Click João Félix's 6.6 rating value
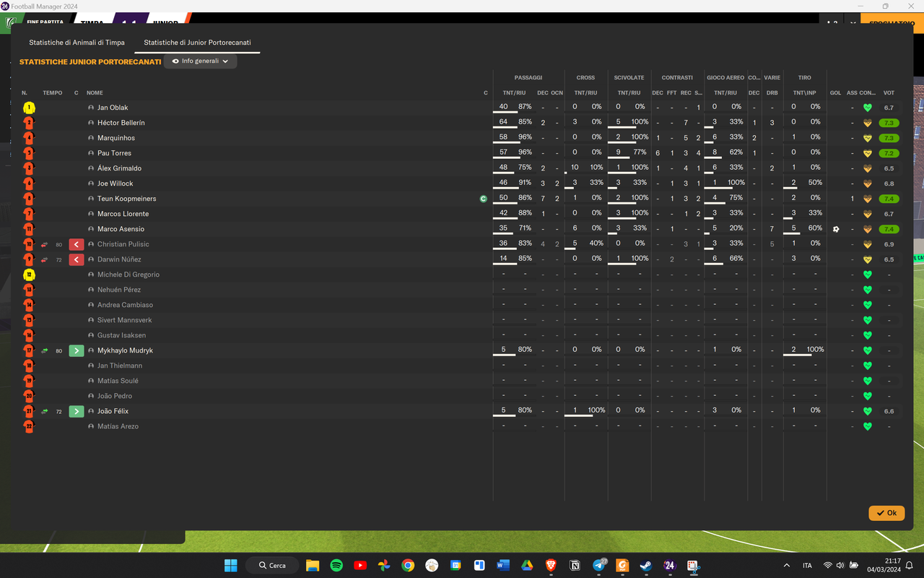924x578 pixels. pyautogui.click(x=889, y=411)
